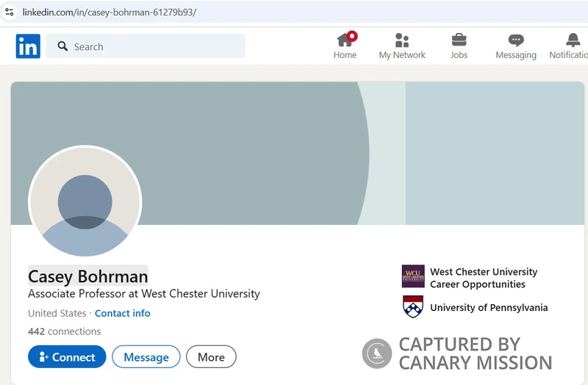The width and height of the screenshot is (588, 385).
Task: Click the Message button
Action: [146, 357]
